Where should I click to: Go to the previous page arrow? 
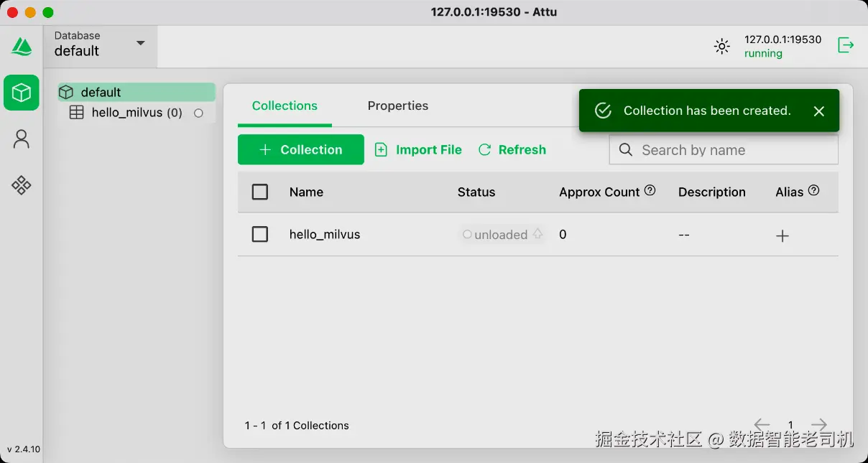(x=762, y=425)
